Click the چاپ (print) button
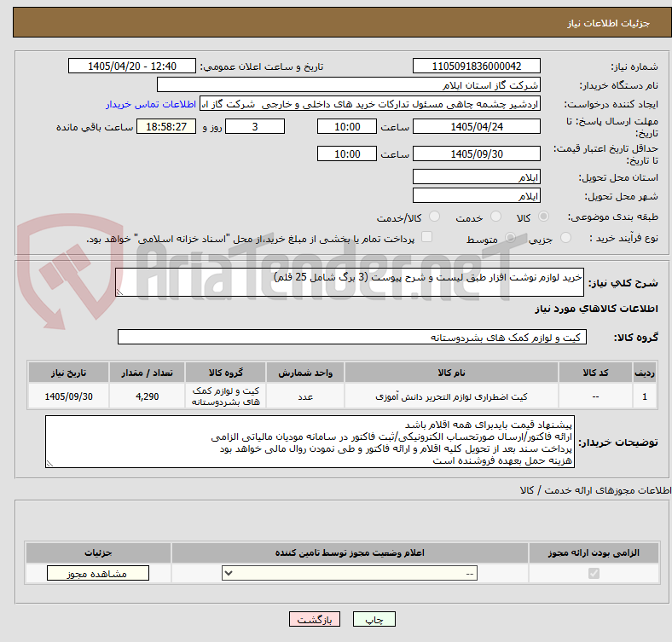Viewport: 672px width, 642px height. 374,619
